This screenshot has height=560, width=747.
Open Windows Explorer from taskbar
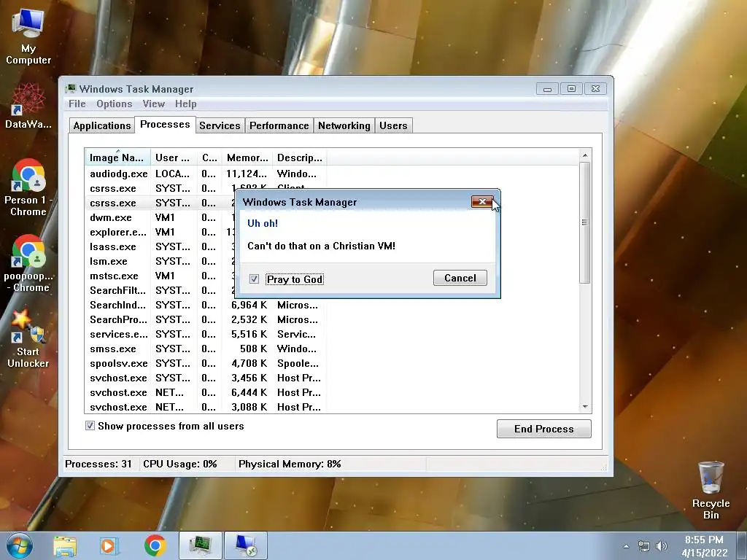click(65, 546)
